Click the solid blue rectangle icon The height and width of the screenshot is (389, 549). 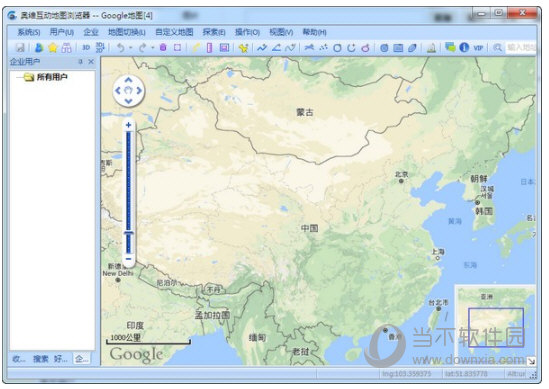point(398,48)
